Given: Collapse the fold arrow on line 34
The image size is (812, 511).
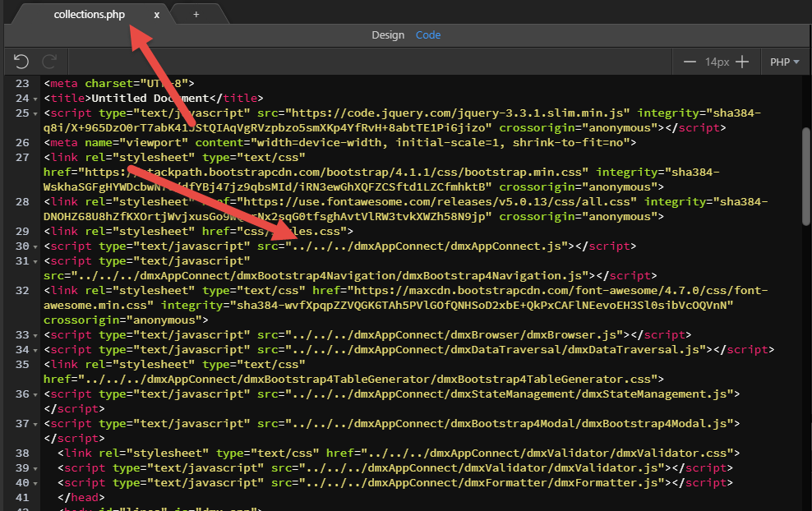Looking at the screenshot, I should [35, 351].
